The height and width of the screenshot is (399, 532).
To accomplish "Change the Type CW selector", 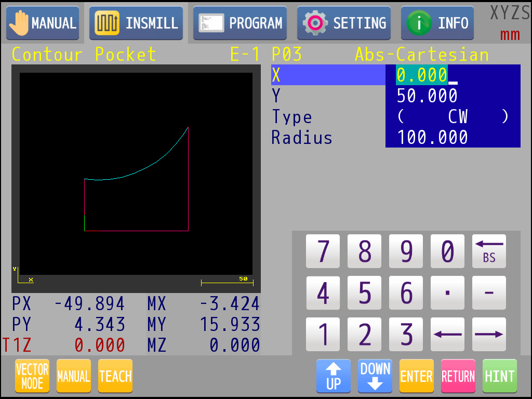I will pyautogui.click(x=453, y=117).
